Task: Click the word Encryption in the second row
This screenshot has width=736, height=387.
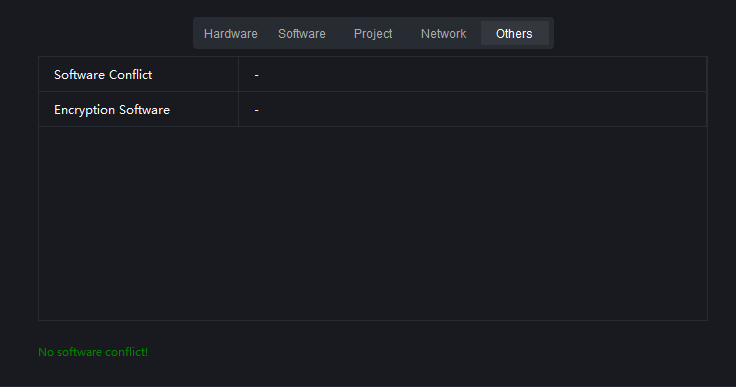Action: click(84, 110)
